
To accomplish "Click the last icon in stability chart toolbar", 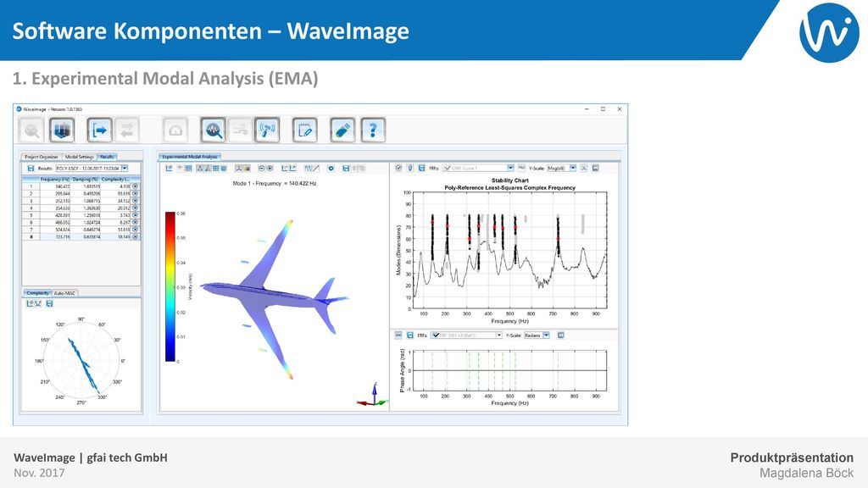I will point(596,168).
